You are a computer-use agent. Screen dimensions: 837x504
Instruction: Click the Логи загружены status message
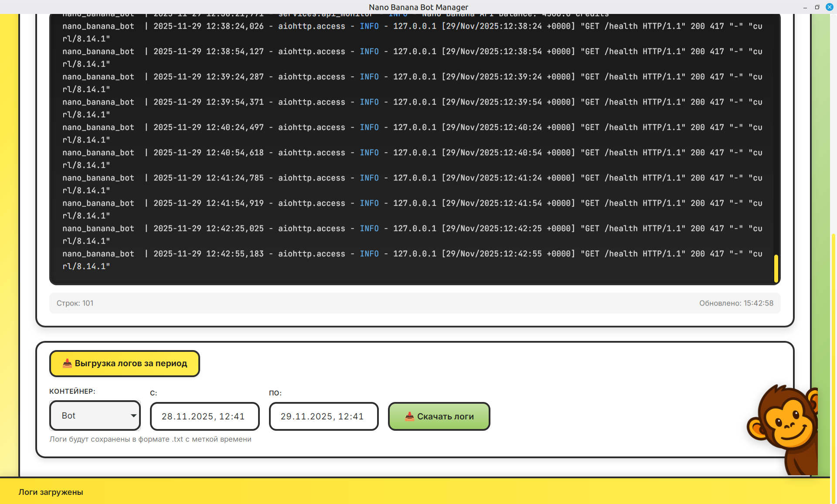tap(51, 492)
